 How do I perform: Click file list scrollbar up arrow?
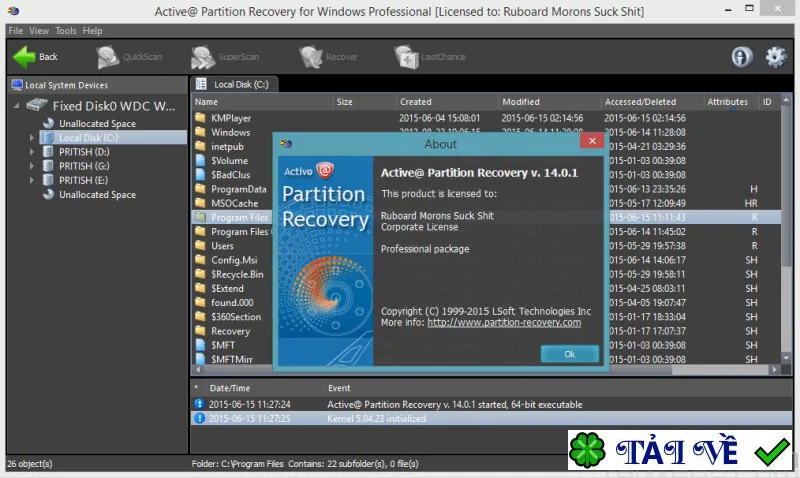(x=786, y=100)
